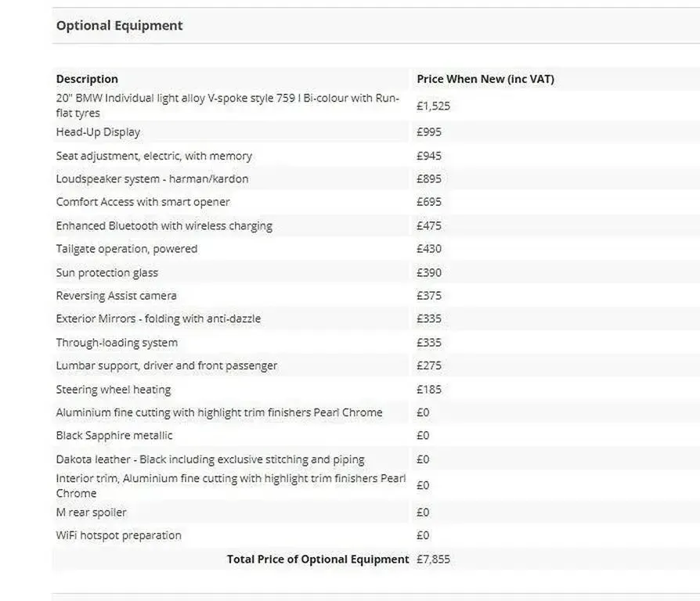Click the M rear spoiler entry

(x=92, y=513)
